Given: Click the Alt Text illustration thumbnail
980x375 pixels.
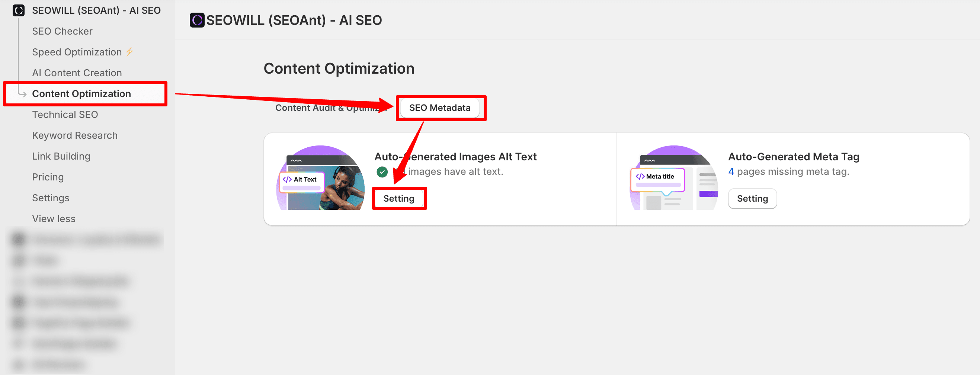Looking at the screenshot, I should pos(320,178).
